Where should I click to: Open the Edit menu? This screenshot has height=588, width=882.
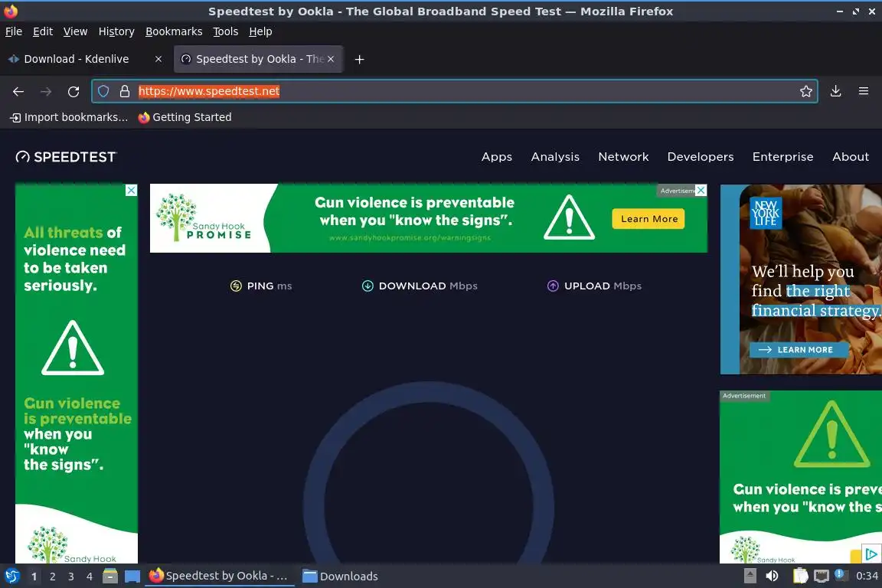tap(43, 31)
